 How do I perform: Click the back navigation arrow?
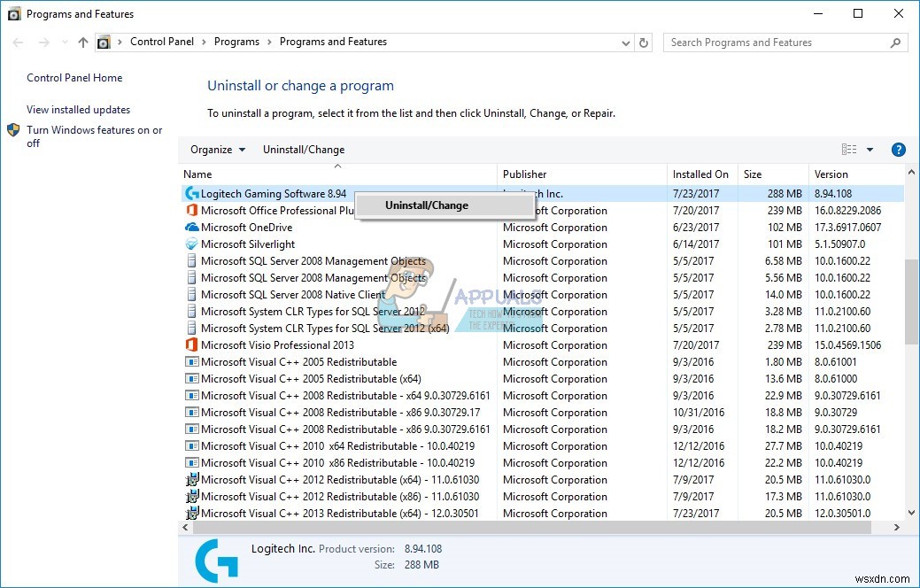click(x=18, y=42)
